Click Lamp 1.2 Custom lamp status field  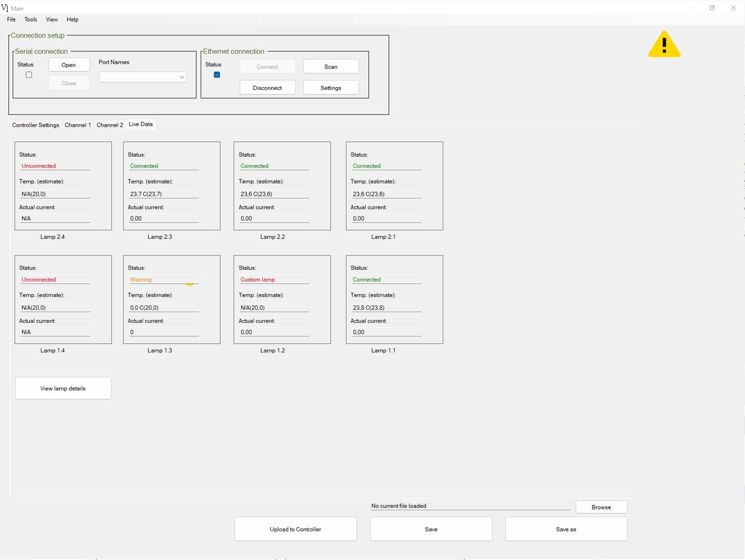(x=274, y=279)
